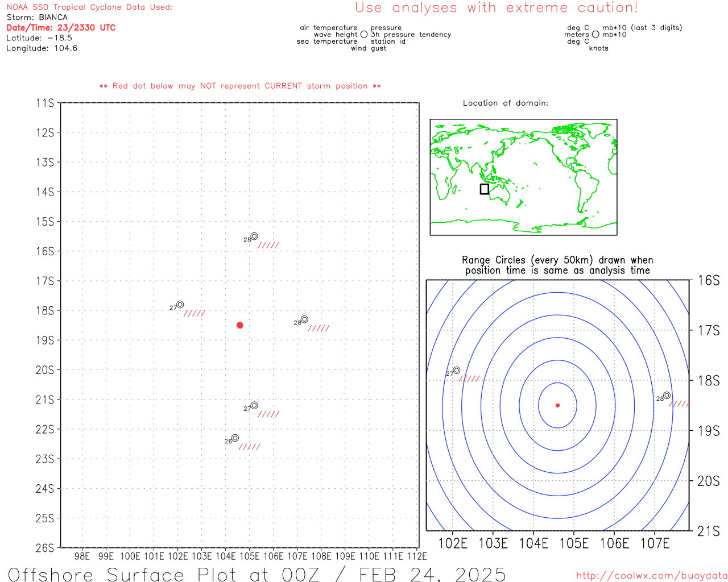
Task: Click the 108E label on main plot axis
Action: (x=321, y=556)
